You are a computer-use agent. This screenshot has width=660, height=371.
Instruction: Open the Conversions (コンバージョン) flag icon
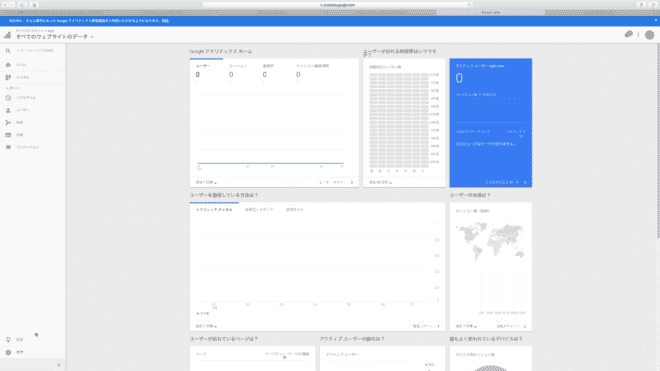click(x=8, y=147)
